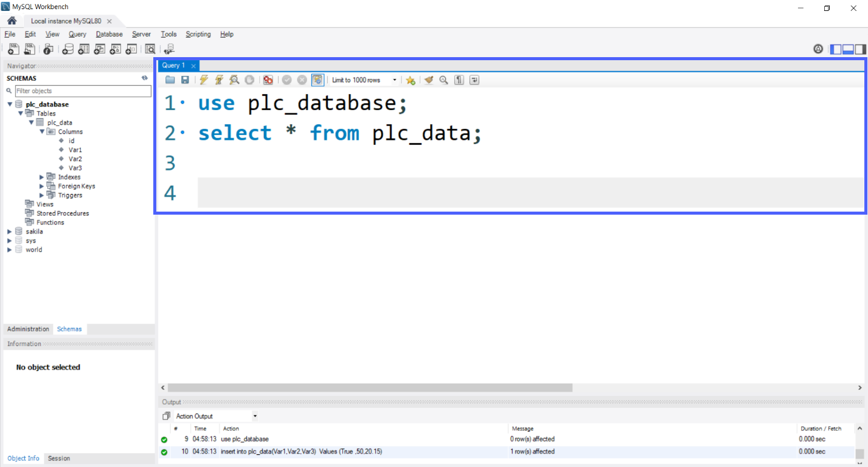Create a new SQL tab from the main toolbar
This screenshot has width=868, height=467.
click(x=13, y=49)
